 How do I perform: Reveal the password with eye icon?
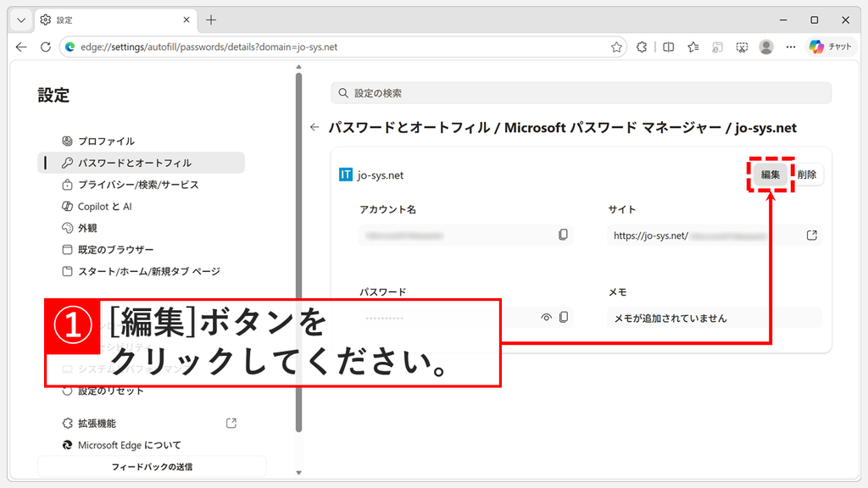(x=547, y=318)
